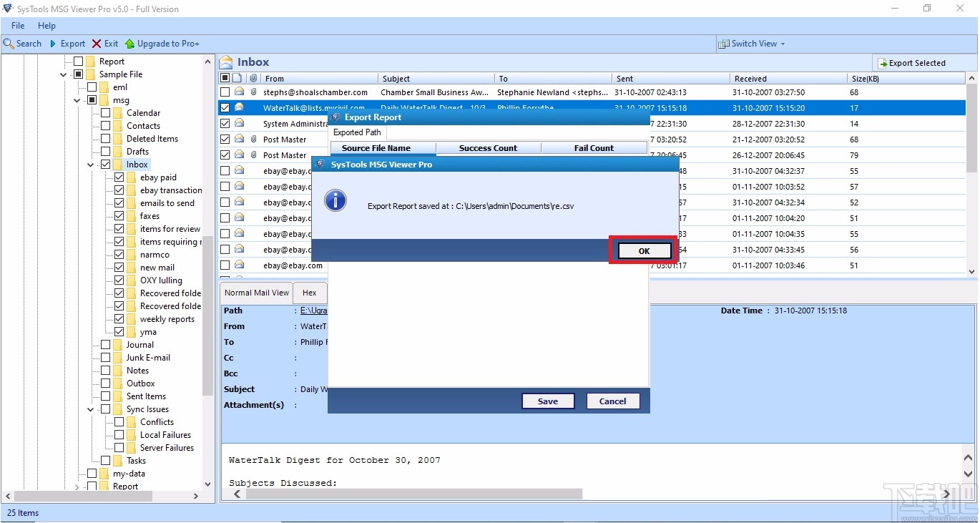980x523 pixels.
Task: Select the Exported Path tab
Action: (357, 132)
